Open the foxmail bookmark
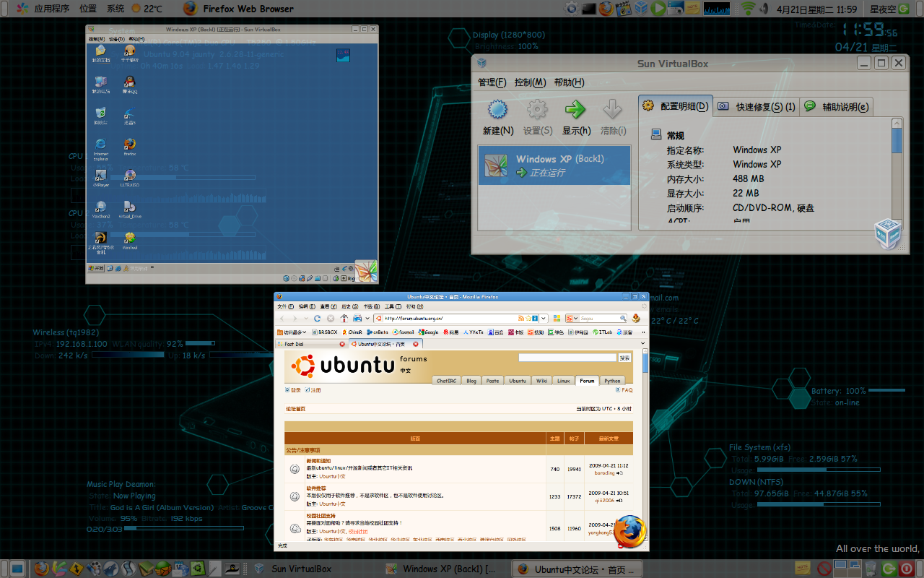Viewport: 924px width, 578px height. 404,332
